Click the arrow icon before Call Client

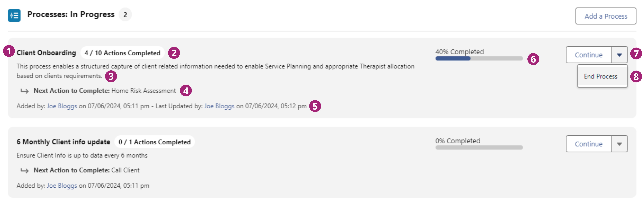tap(24, 170)
